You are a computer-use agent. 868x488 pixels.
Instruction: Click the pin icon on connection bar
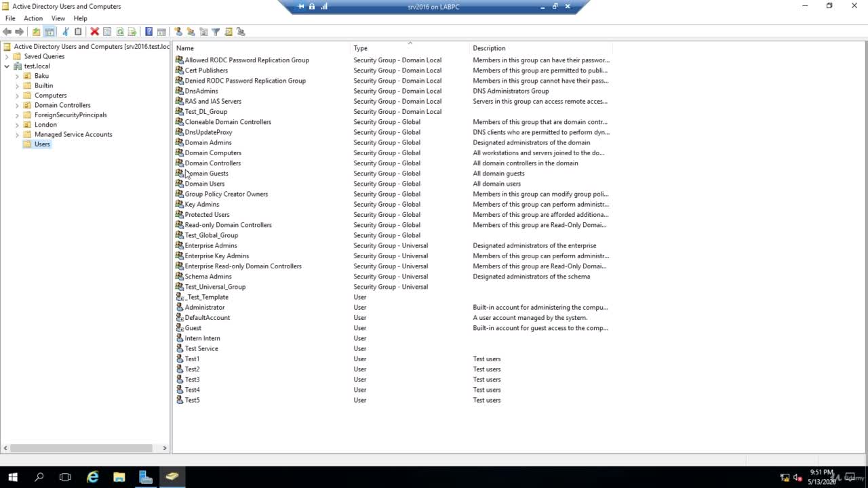[301, 6]
